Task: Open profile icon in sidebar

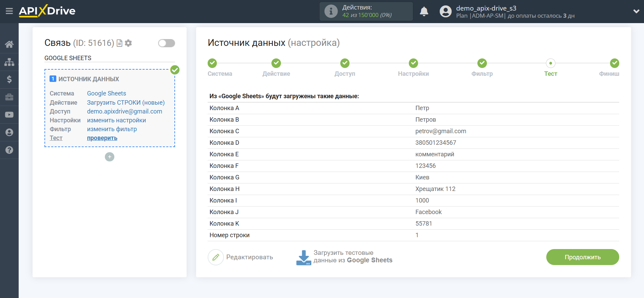Action: point(9,133)
